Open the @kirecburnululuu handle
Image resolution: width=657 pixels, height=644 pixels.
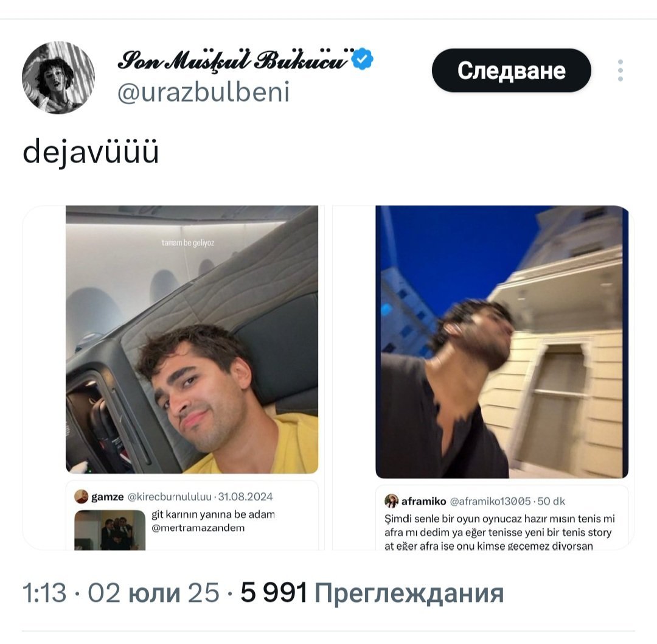169,497
